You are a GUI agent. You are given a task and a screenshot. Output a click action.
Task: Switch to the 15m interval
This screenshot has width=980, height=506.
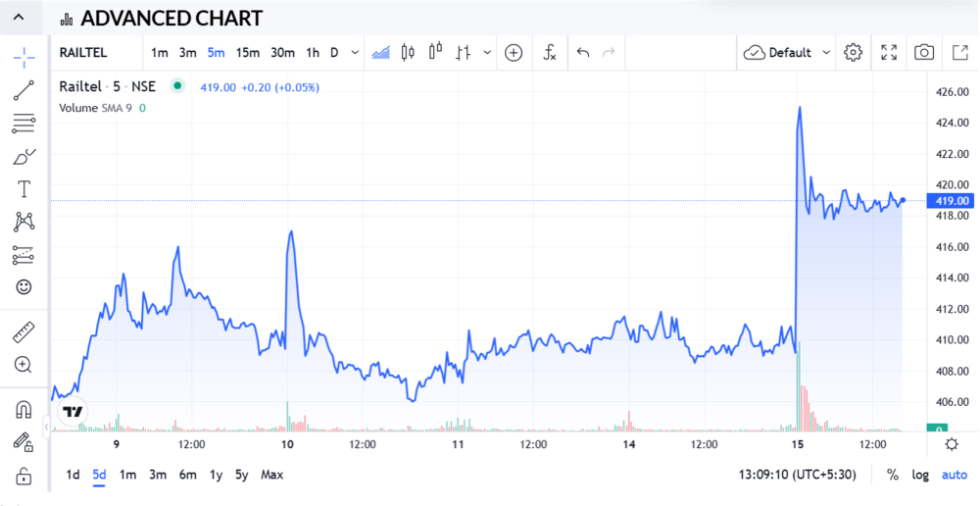point(248,53)
